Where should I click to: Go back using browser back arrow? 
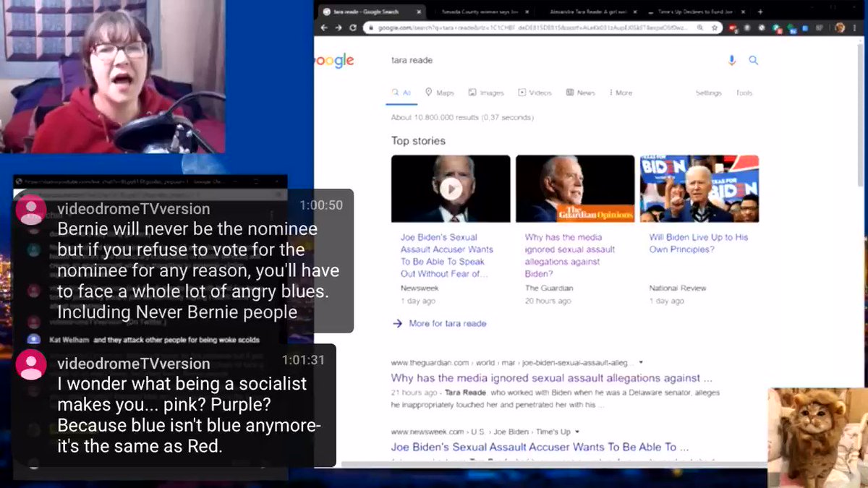323,27
